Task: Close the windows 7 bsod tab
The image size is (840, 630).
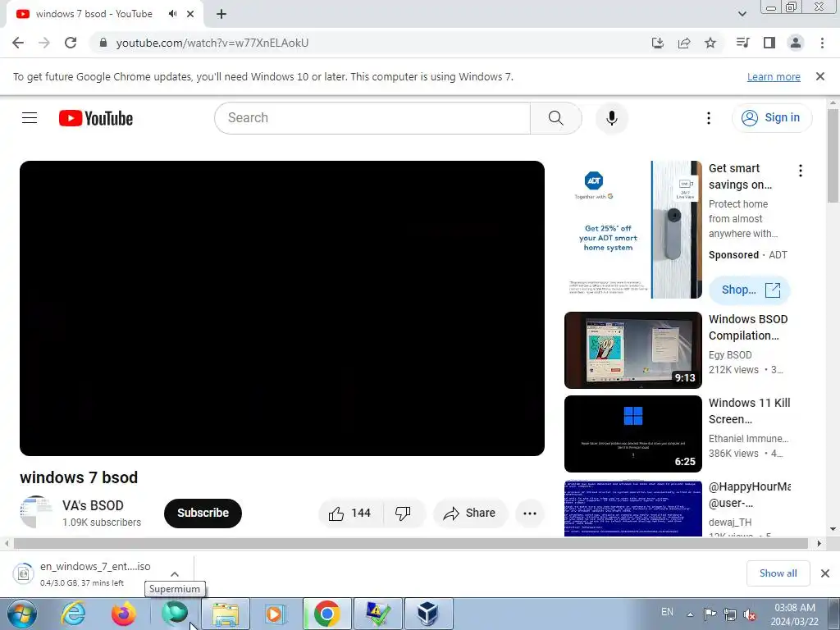Action: coord(190,14)
